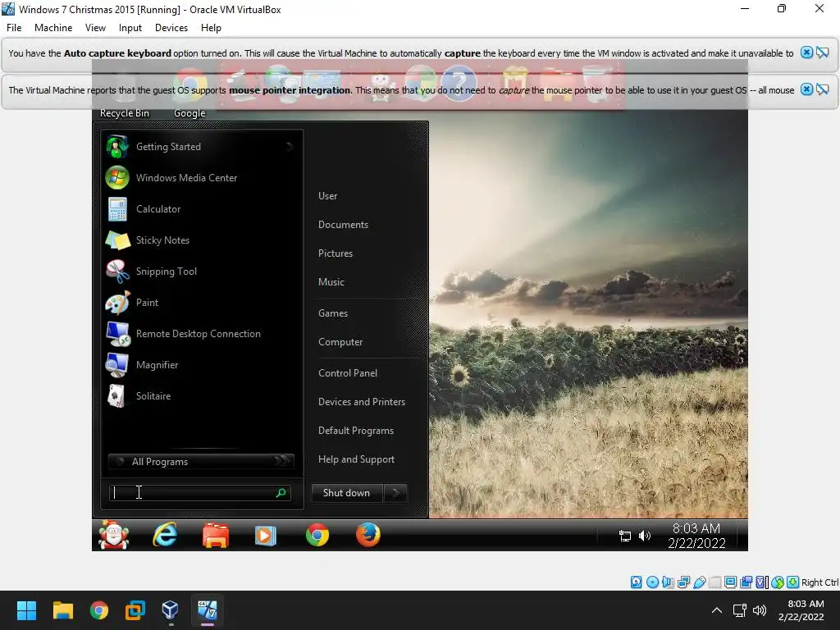Image resolution: width=840 pixels, height=630 pixels.
Task: Suppress future mouse pointer integration messages
Action: [822, 89]
